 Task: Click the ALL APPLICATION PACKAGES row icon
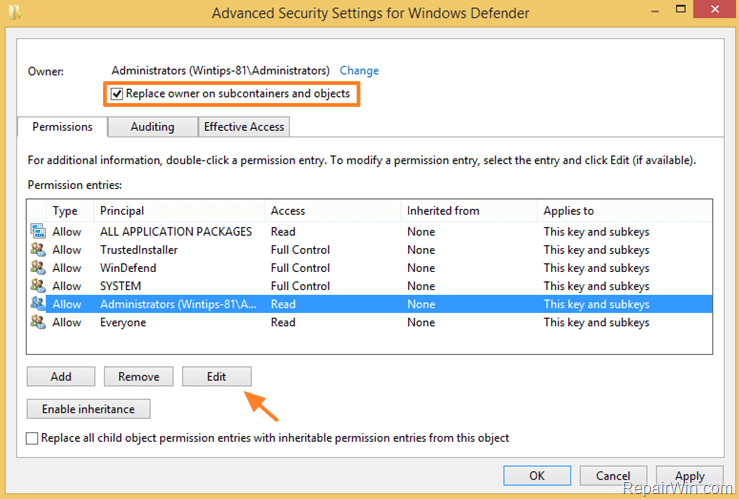(38, 231)
